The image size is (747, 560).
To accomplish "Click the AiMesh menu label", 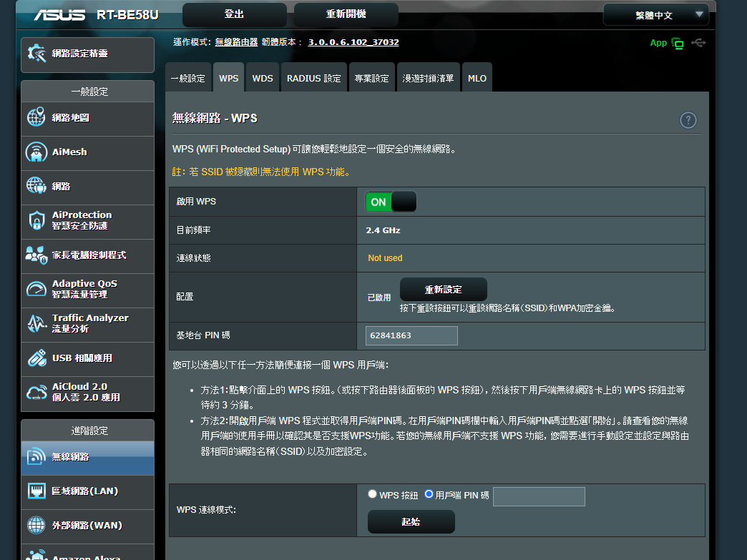I will 69,152.
